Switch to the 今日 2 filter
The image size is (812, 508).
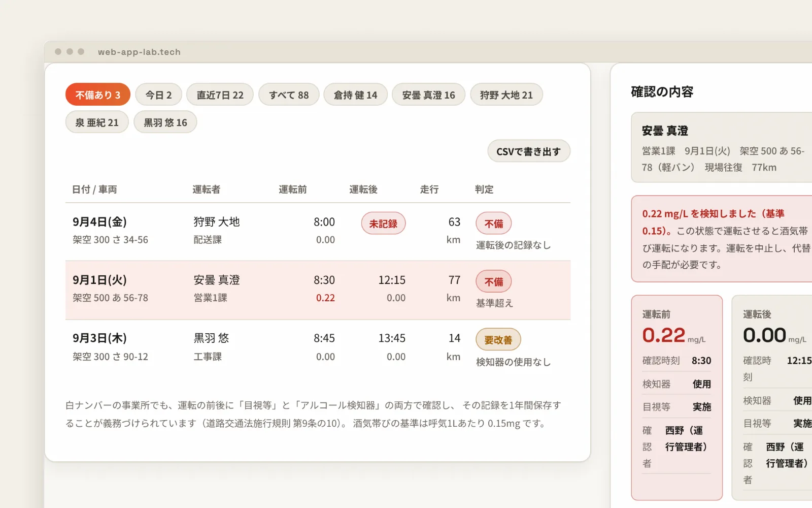tap(158, 94)
